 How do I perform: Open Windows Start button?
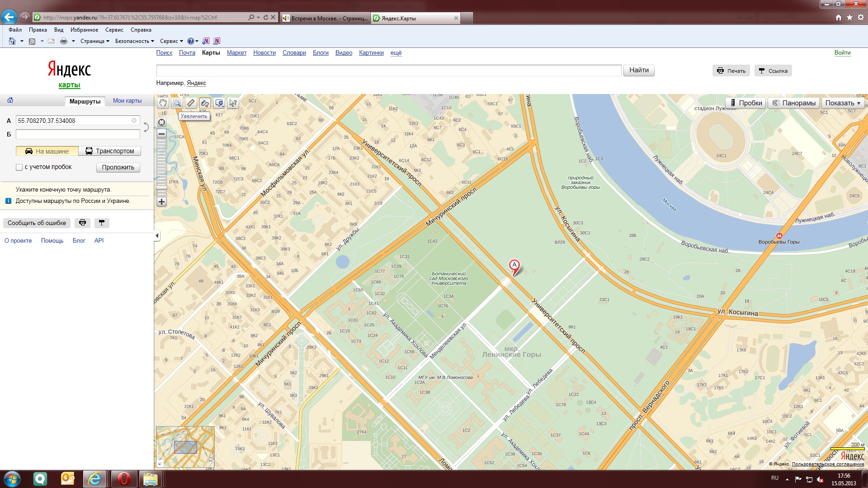(x=12, y=479)
